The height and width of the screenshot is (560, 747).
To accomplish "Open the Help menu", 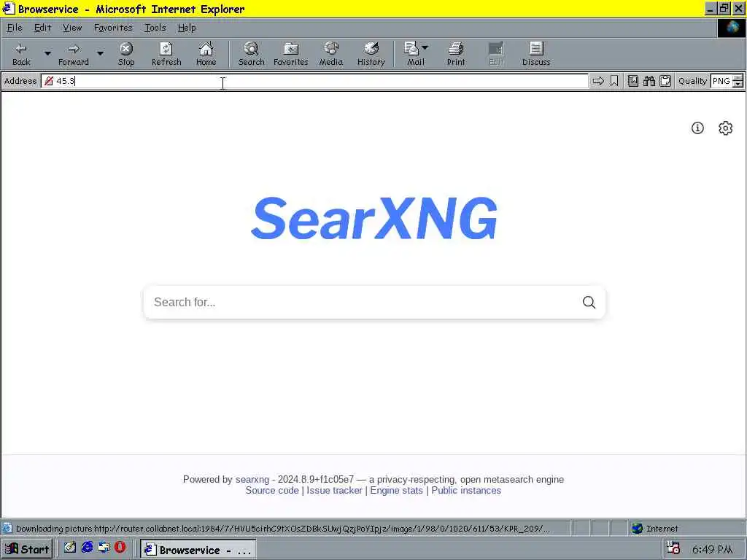I will point(187,28).
